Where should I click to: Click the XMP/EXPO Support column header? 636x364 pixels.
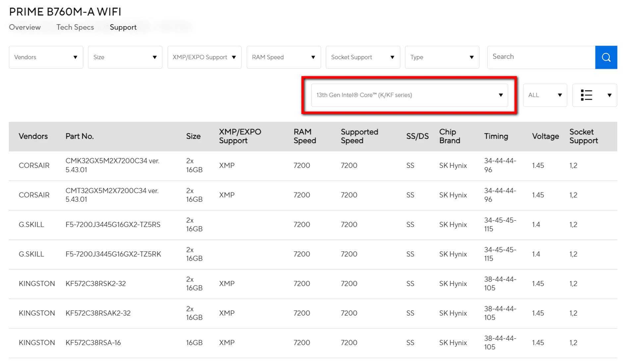(240, 136)
